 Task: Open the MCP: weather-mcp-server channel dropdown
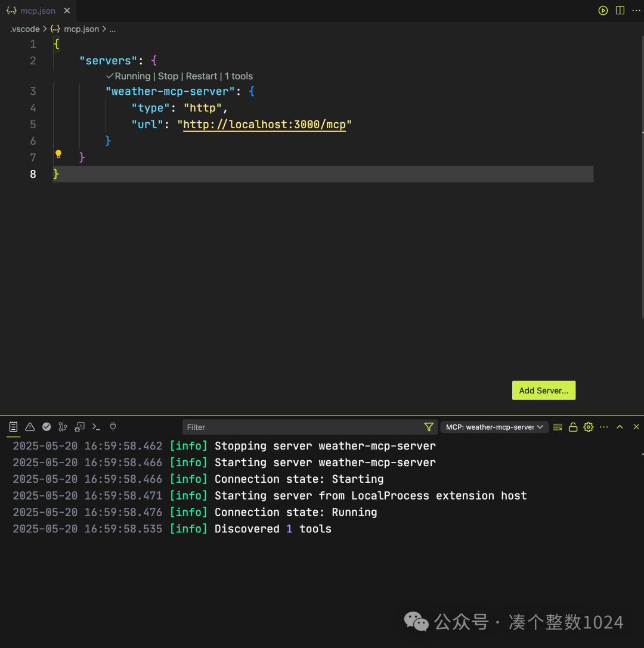(x=494, y=427)
